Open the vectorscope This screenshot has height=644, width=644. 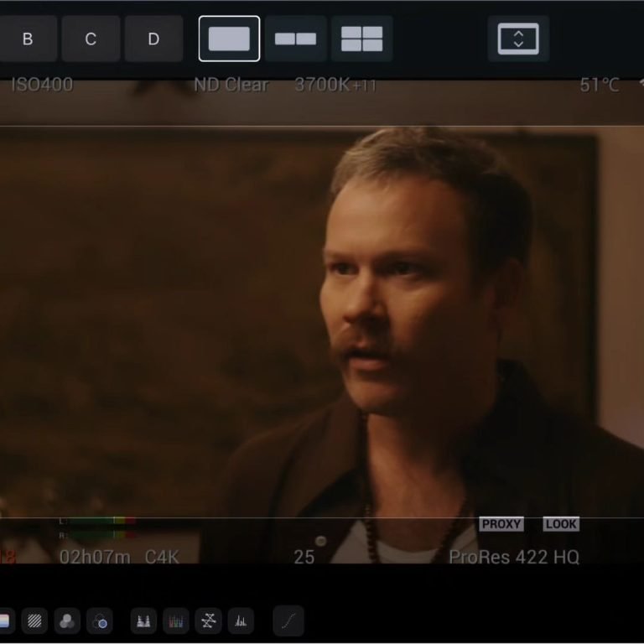208,621
